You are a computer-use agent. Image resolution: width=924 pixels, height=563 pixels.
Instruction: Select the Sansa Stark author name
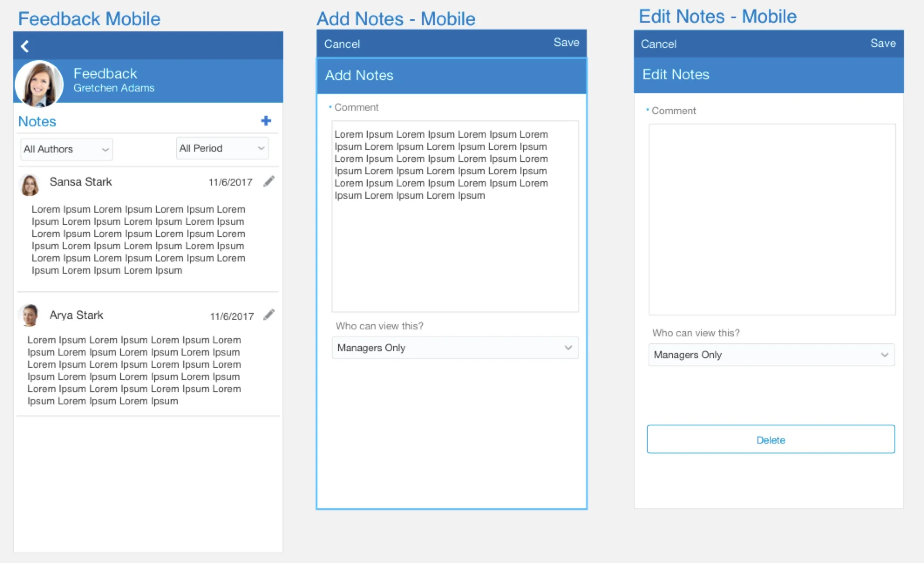pos(81,182)
